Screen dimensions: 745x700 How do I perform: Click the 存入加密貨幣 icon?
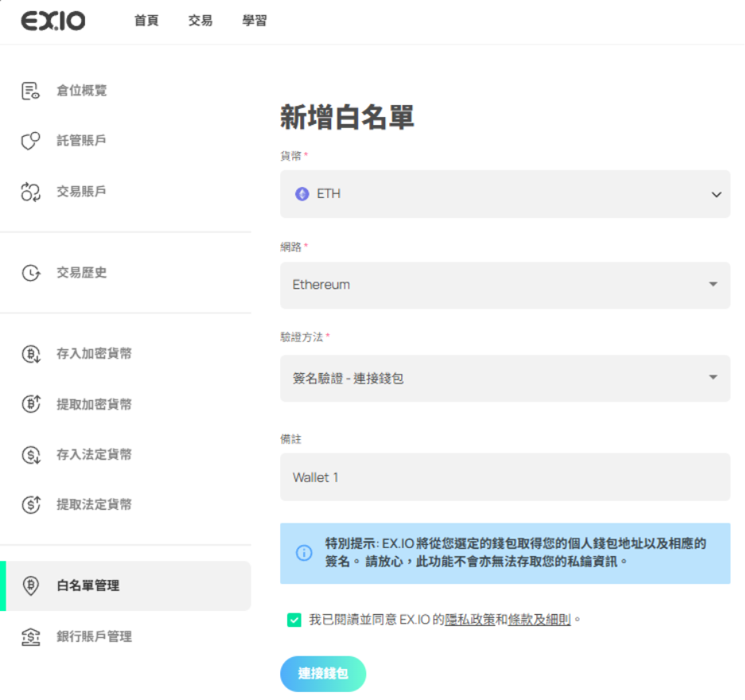click(30, 354)
